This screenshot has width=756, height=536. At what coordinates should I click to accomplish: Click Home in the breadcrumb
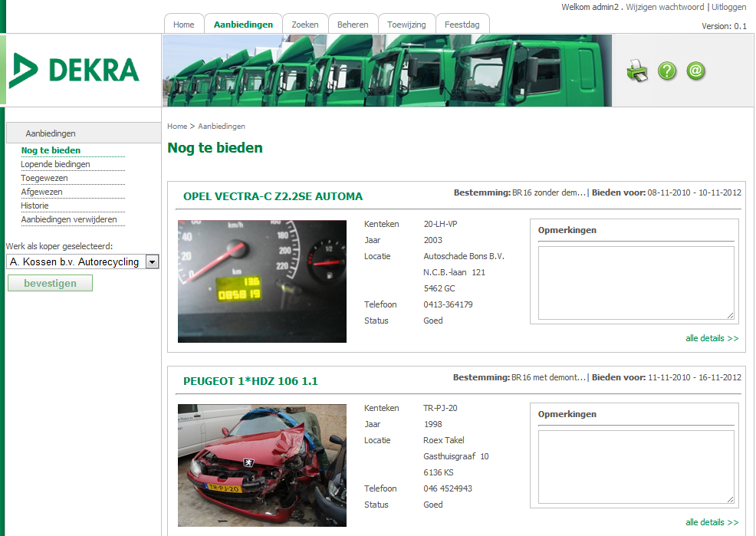177,127
